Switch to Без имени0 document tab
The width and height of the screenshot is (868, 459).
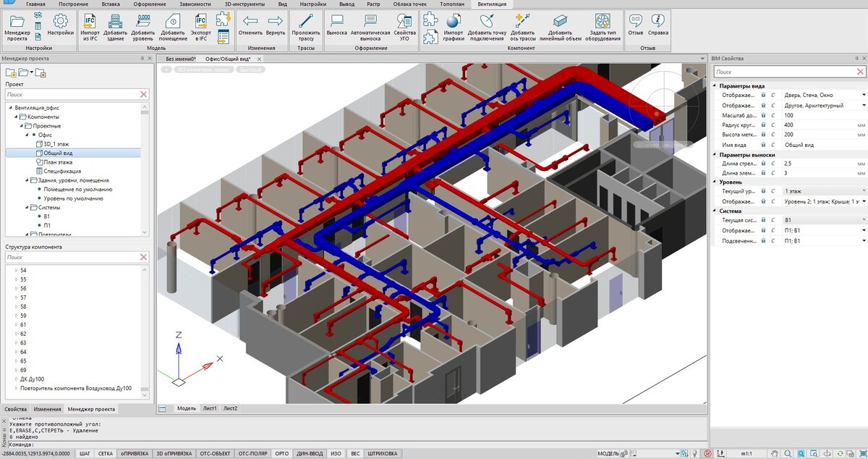click(181, 58)
